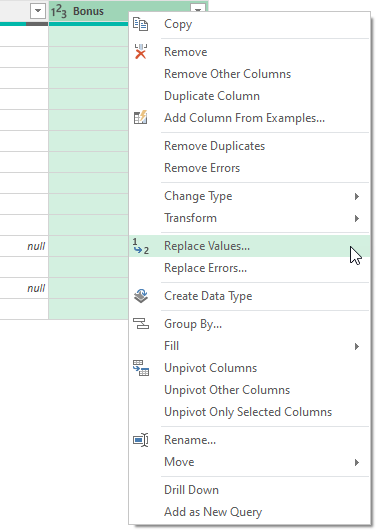Open the Move submenu arrow
The height and width of the screenshot is (532, 378).
point(356,462)
